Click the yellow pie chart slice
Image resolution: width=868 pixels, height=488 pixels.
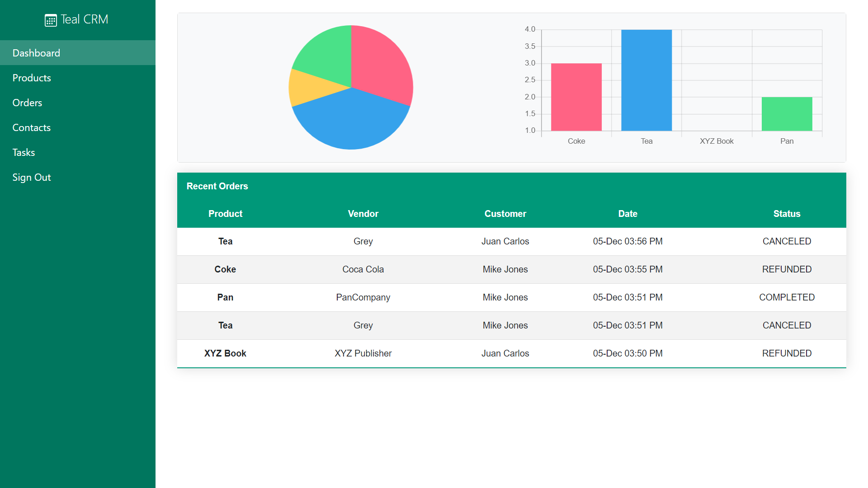(x=307, y=87)
